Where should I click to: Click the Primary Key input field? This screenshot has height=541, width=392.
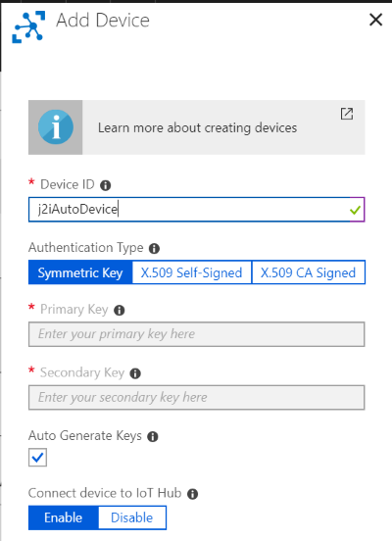[x=196, y=334]
